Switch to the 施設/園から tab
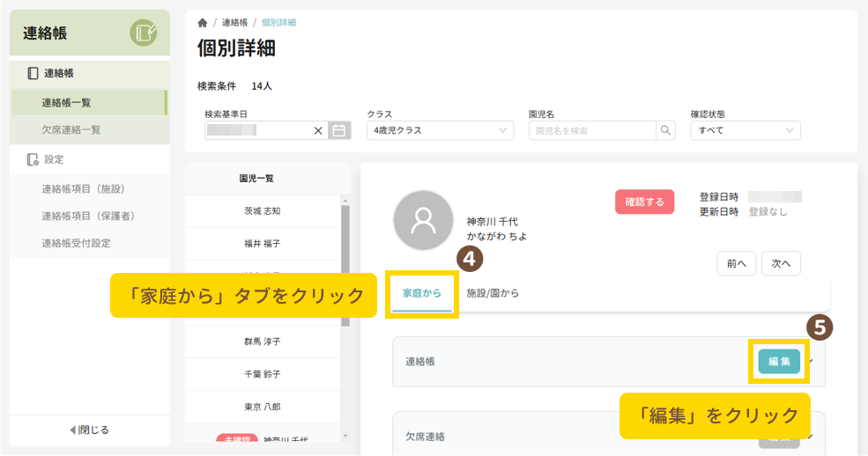868x456 pixels. [x=493, y=293]
